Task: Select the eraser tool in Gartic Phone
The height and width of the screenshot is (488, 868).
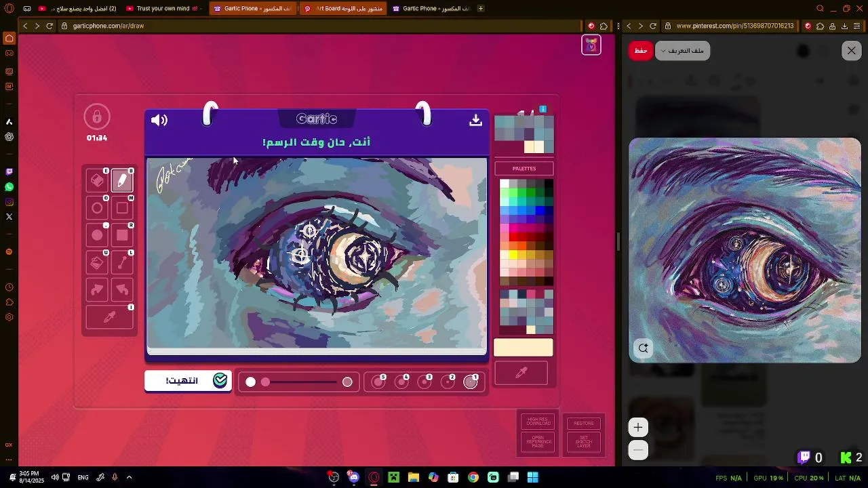Action: coord(97,181)
